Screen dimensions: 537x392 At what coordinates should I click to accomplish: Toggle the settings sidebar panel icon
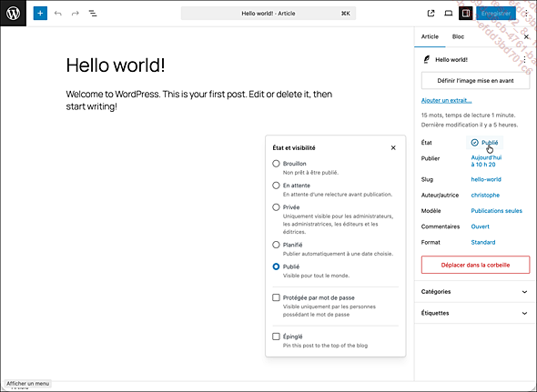click(466, 14)
